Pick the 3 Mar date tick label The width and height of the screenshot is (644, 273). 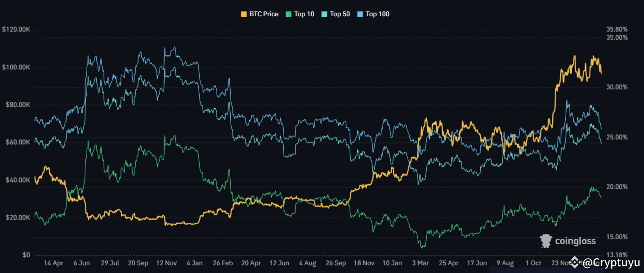pyautogui.click(x=420, y=263)
